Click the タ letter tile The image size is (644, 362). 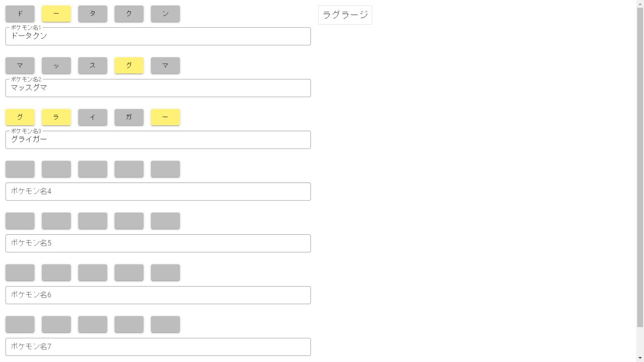pyautogui.click(x=93, y=14)
